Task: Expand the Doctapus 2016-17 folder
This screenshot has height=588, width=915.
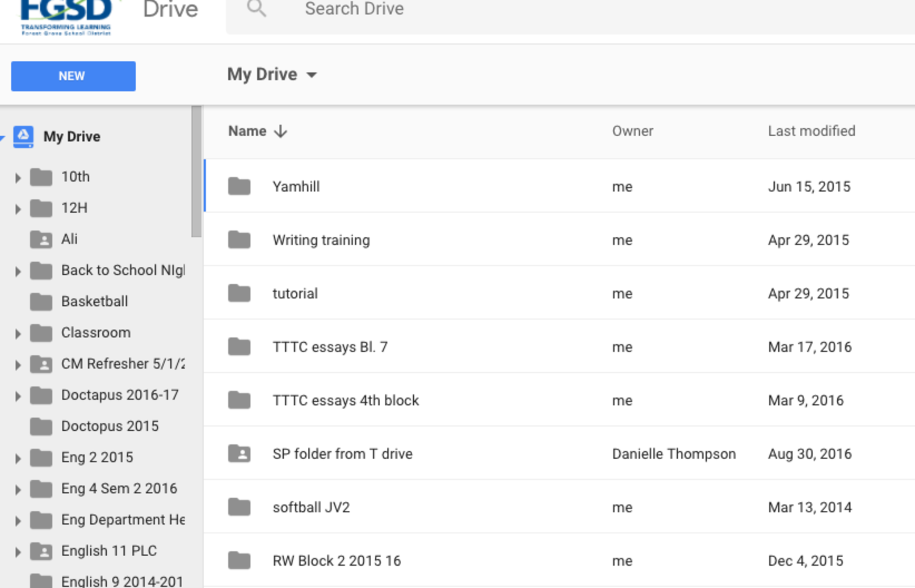Action: point(17,396)
